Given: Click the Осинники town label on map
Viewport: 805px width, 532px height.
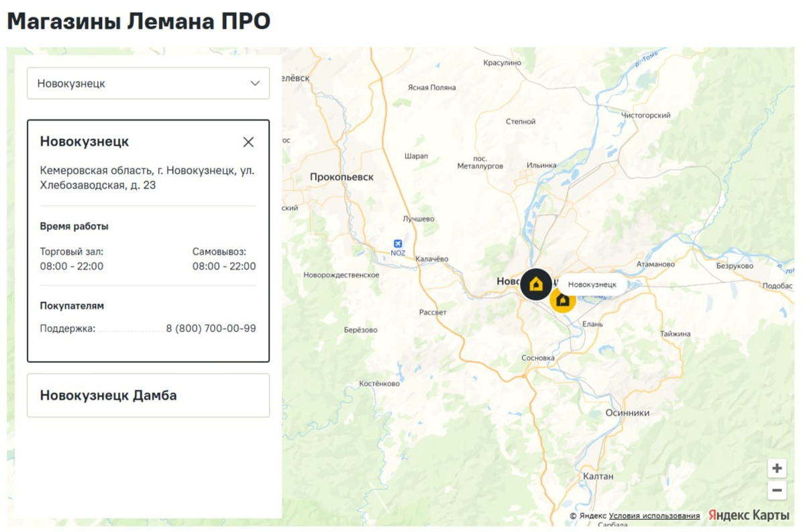Looking at the screenshot, I should tap(627, 413).
